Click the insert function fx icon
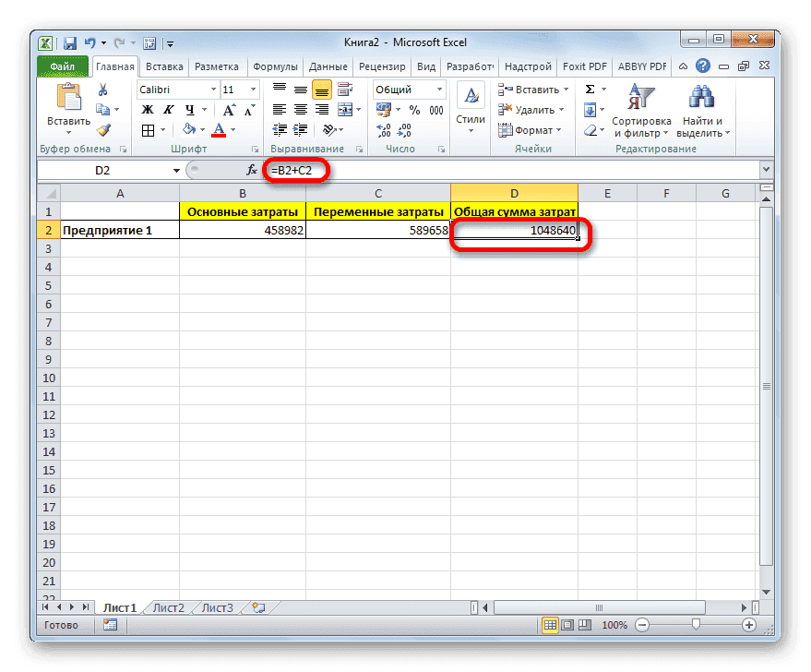The image size is (811, 672). click(251, 171)
